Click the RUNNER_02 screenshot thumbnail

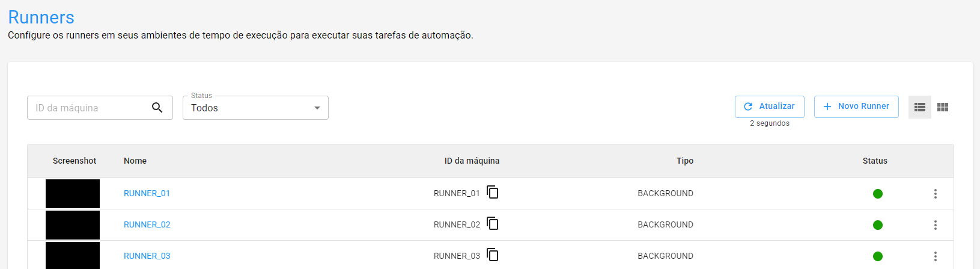73,225
